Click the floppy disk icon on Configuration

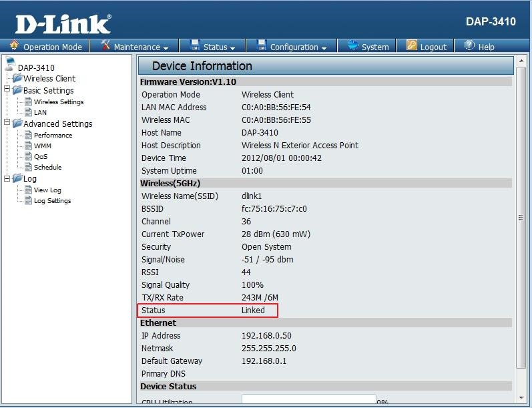(x=261, y=46)
